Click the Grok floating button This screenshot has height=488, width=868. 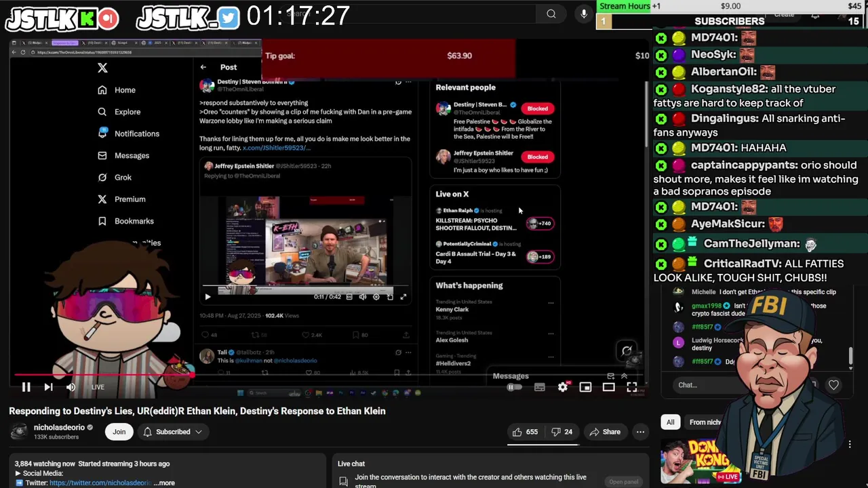(x=627, y=351)
